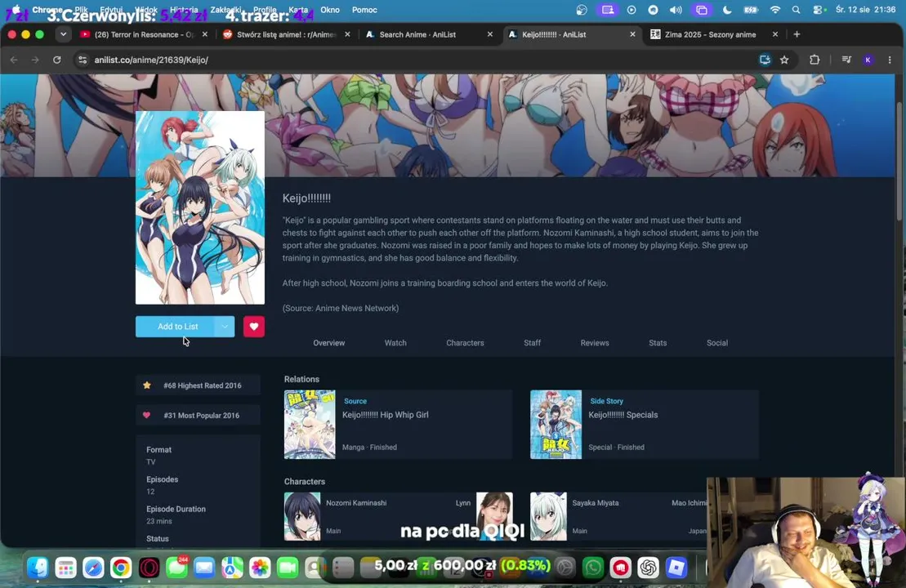Open the Okno menu
This screenshot has width=906, height=588.
click(x=330, y=10)
